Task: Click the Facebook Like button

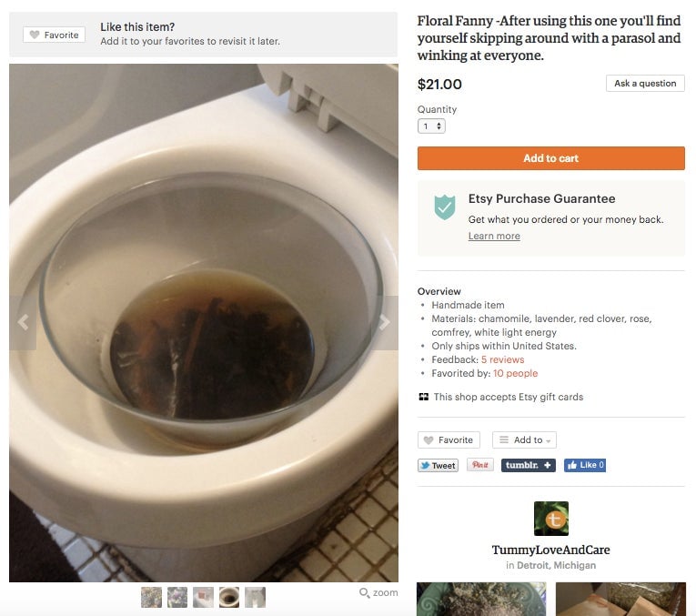Action: [584, 465]
